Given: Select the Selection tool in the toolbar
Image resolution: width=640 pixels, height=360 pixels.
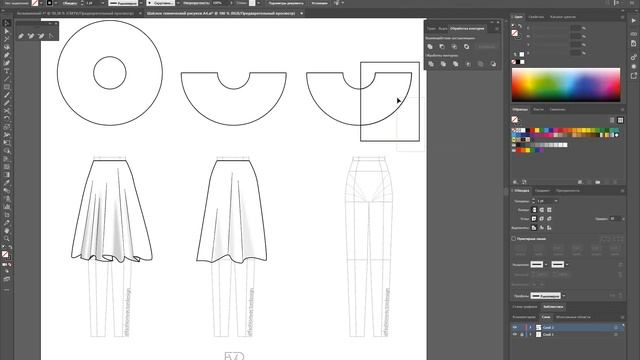Looking at the screenshot, I should click(7, 23).
